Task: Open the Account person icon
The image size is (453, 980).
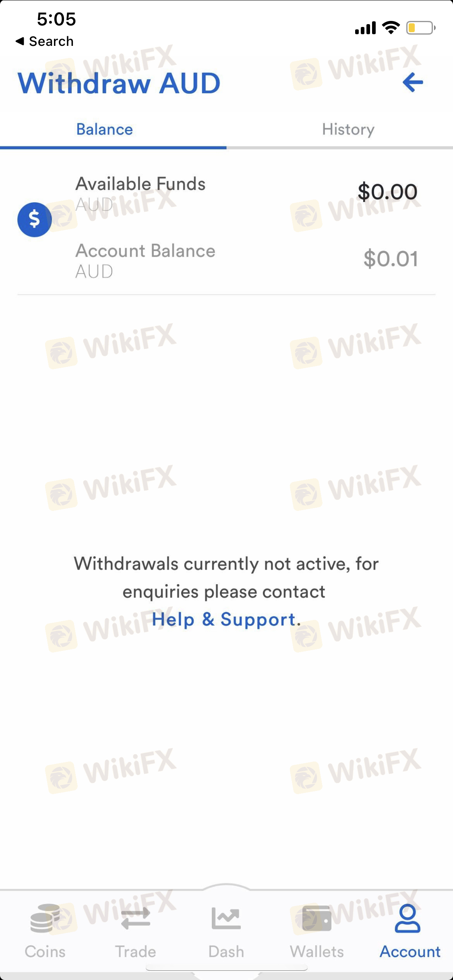Action: (x=407, y=918)
